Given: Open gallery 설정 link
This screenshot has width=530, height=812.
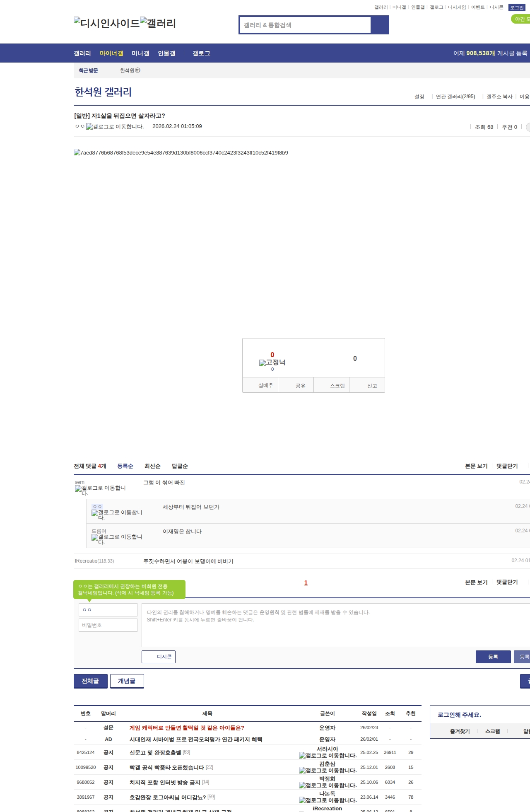Looking at the screenshot, I should pyautogui.click(x=419, y=97).
